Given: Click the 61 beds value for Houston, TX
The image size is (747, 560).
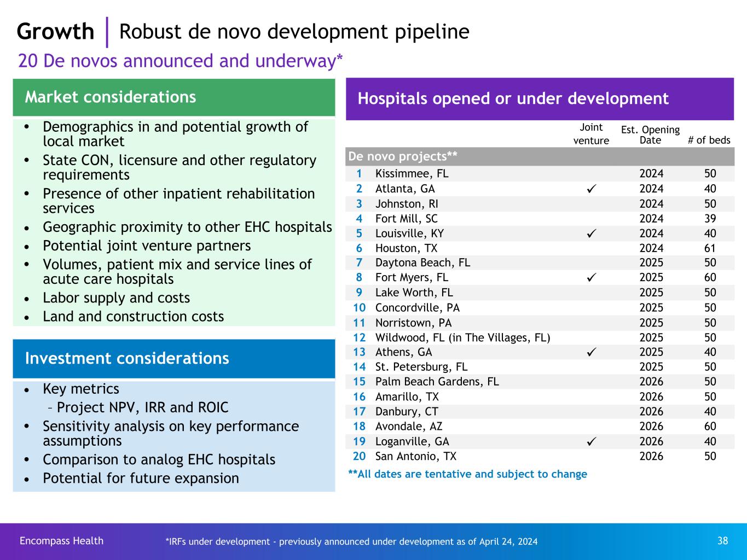Looking at the screenshot, I should click(710, 248).
